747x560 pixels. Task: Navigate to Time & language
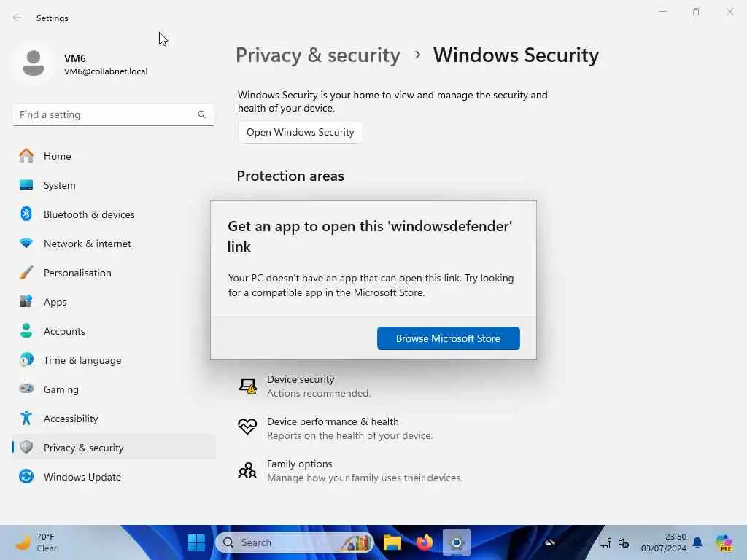coord(82,360)
